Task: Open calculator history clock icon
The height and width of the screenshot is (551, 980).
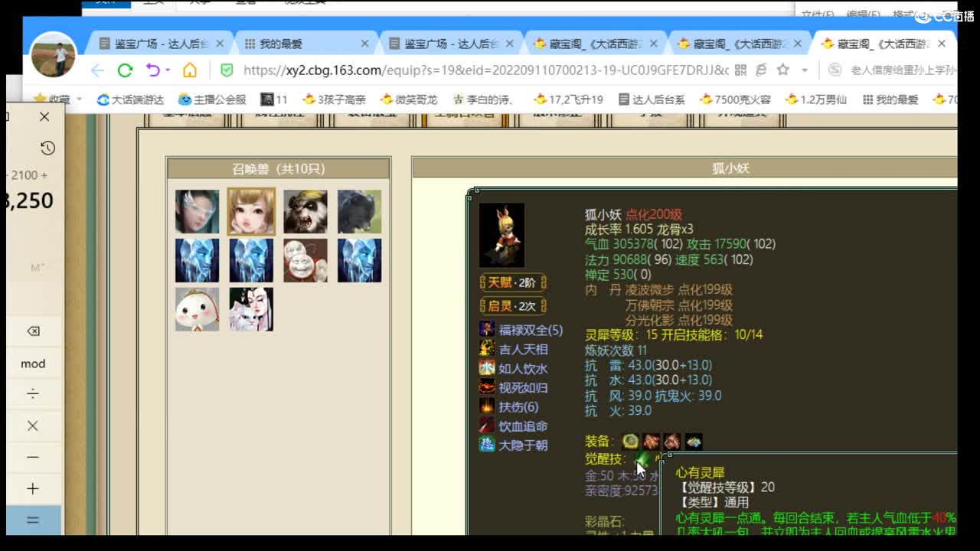Action: (x=47, y=148)
